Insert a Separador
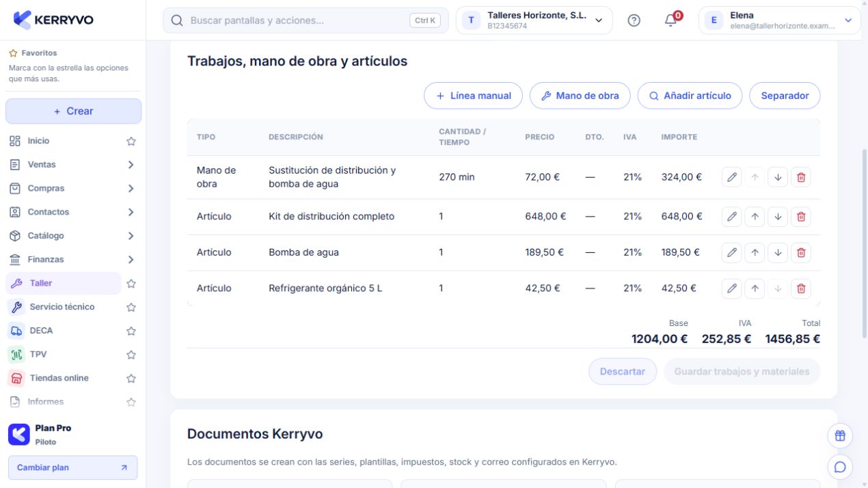 point(785,96)
